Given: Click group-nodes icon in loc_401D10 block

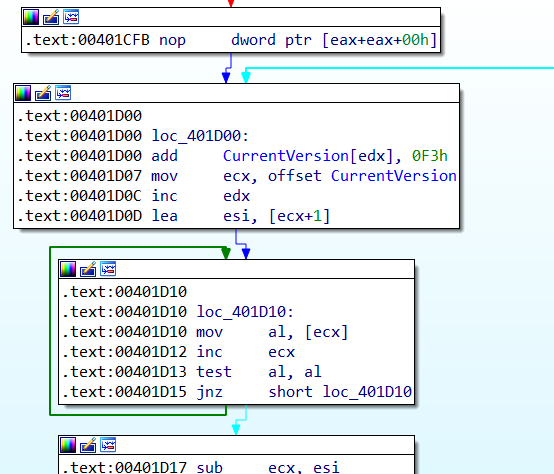Looking at the screenshot, I should click(108, 269).
